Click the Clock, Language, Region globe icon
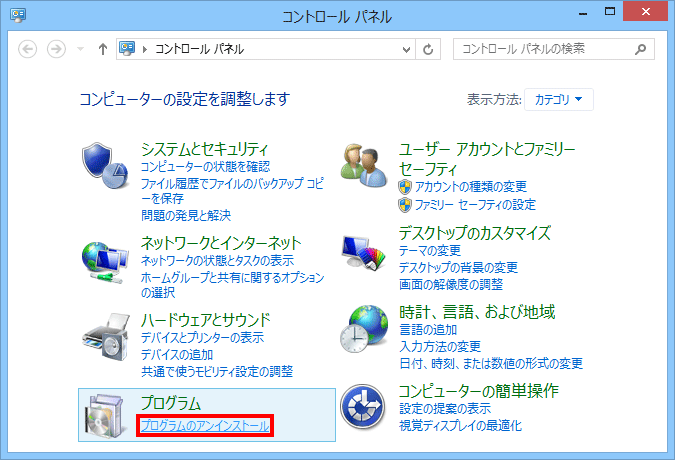The height and width of the screenshot is (460, 675). [362, 329]
